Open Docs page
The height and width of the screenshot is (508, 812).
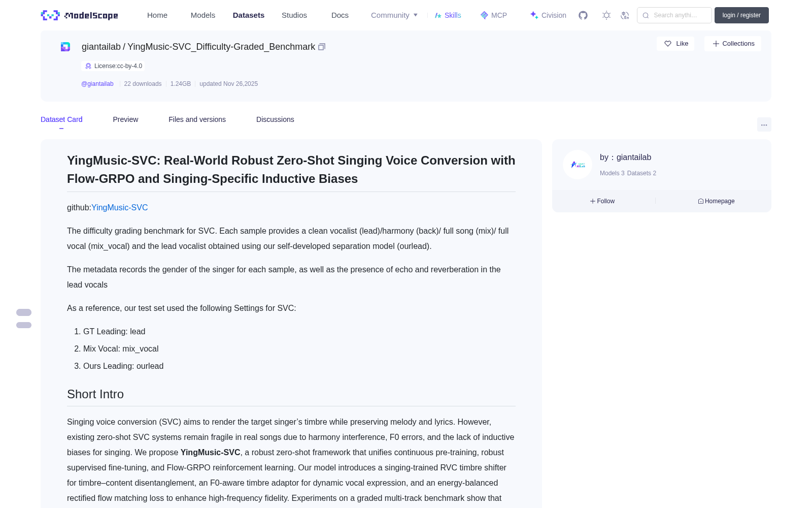[x=340, y=15]
